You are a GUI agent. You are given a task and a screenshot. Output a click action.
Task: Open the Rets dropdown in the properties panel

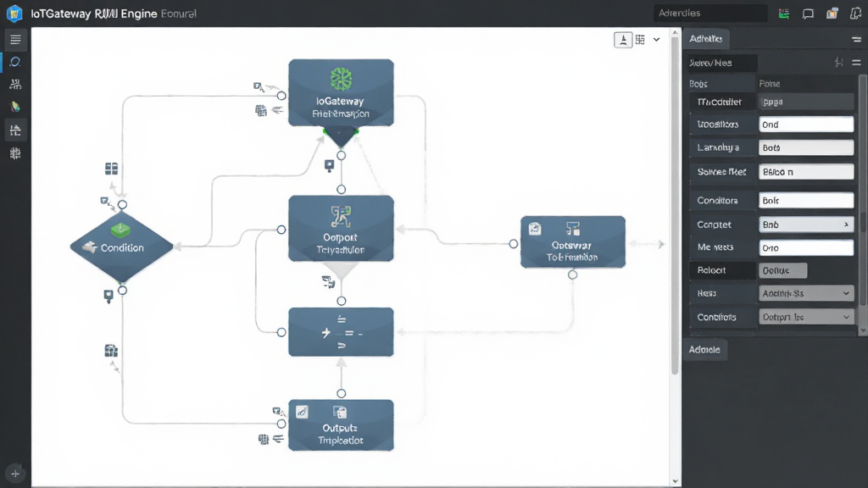pos(806,293)
